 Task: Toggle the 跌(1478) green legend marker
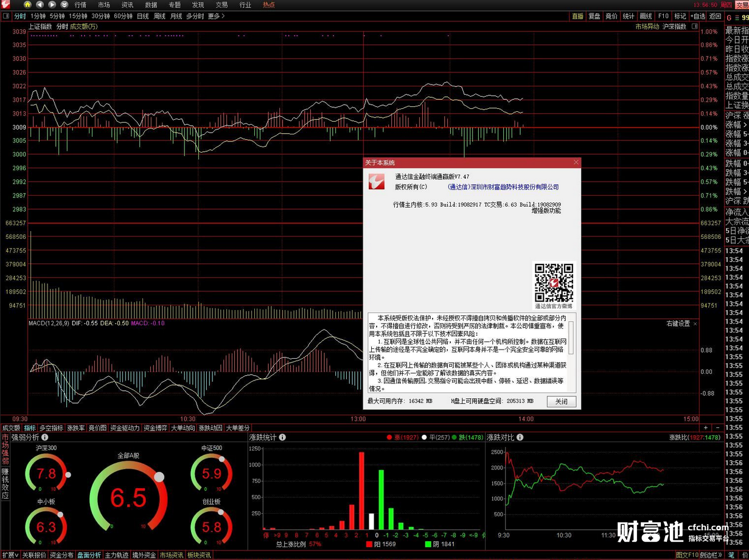454,437
